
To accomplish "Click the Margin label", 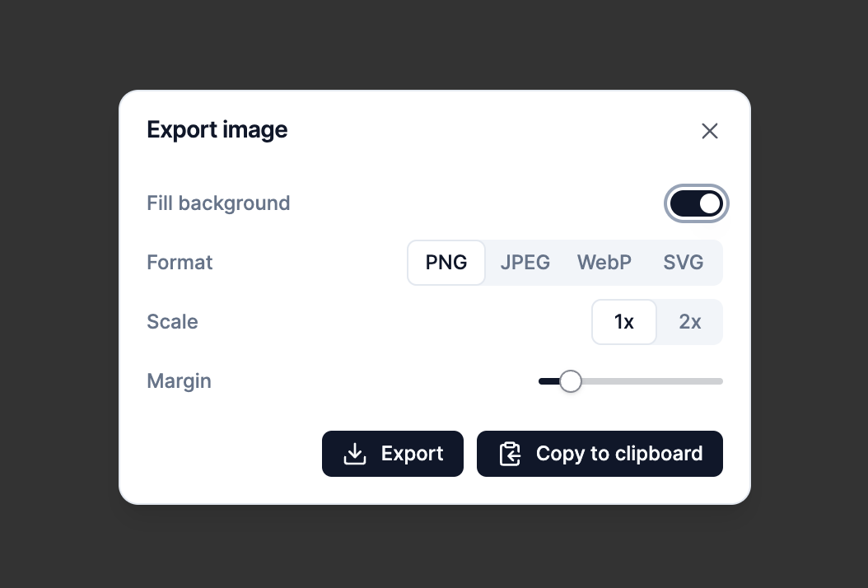I will (x=179, y=381).
